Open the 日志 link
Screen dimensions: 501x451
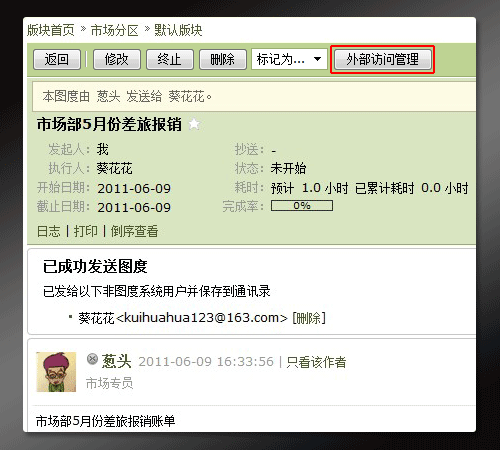click(x=49, y=231)
